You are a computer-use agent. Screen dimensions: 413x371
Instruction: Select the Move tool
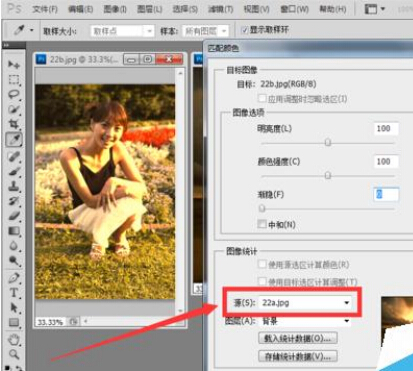click(14, 64)
